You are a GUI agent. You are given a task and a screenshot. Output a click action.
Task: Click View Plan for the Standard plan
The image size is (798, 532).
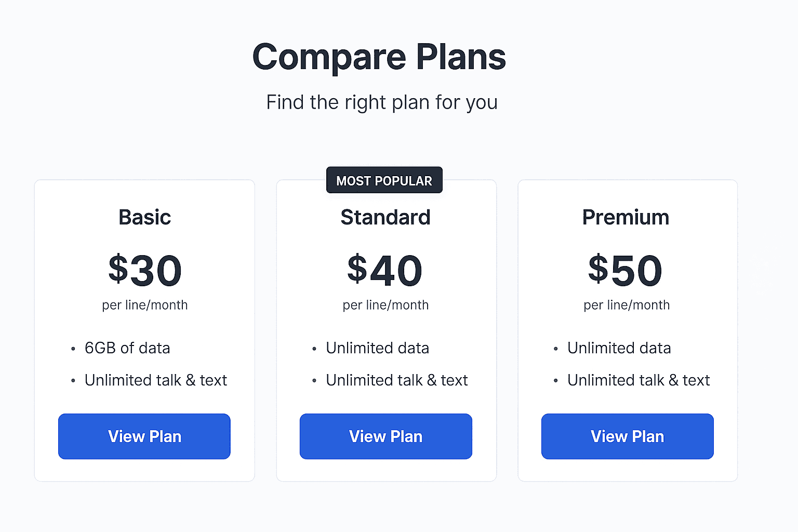tap(385, 436)
